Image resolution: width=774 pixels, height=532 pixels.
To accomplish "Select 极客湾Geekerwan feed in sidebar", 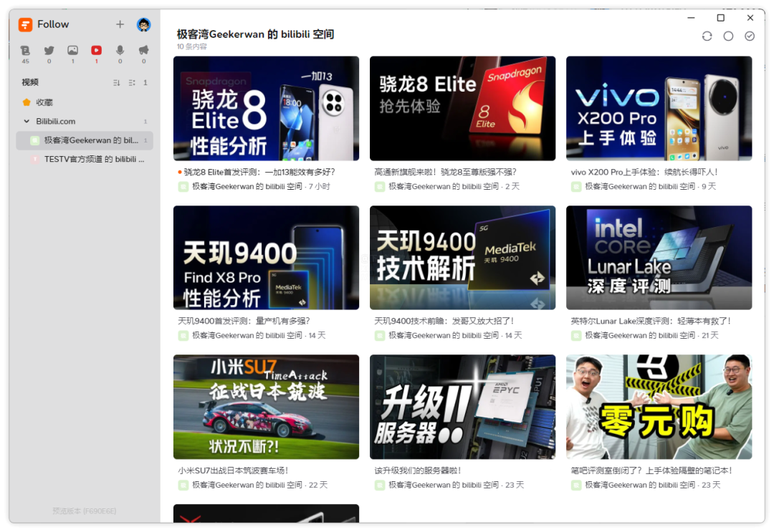I will (85, 140).
